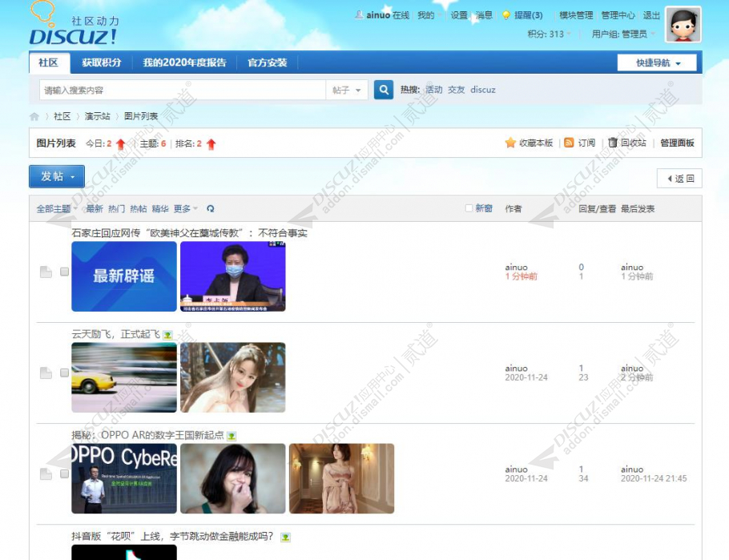
Task: Open thread 石家庄回应网传“欧美神父在藁城传教”
Action: coord(189,233)
